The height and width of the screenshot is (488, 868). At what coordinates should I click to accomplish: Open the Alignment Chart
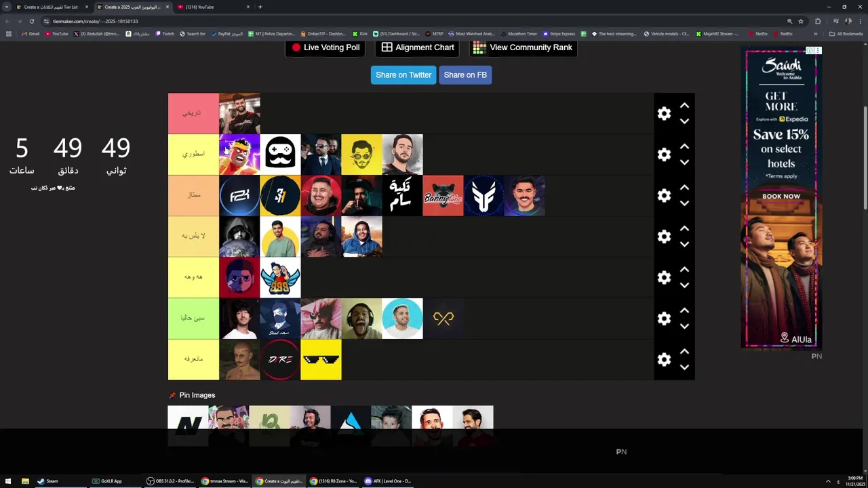(x=418, y=47)
